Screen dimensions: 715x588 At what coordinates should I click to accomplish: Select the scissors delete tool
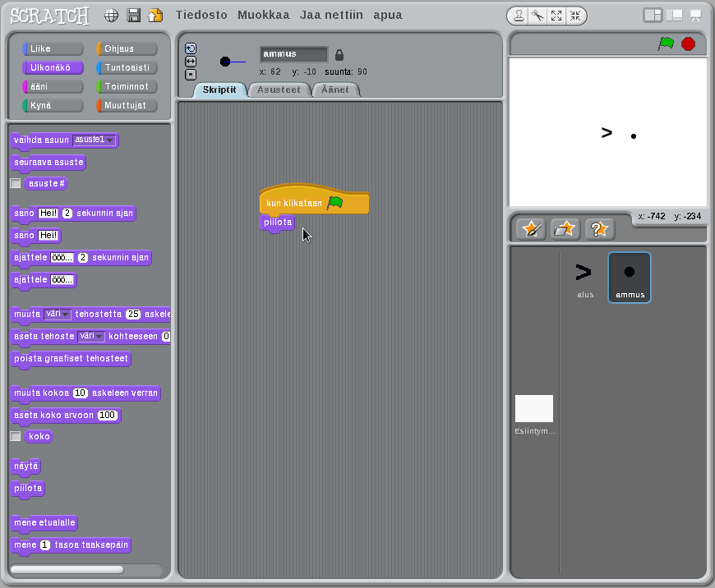[x=537, y=16]
